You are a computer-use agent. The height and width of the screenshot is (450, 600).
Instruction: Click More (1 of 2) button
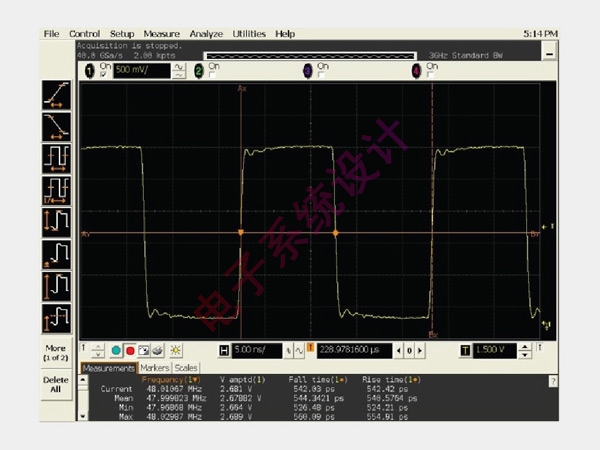(x=56, y=353)
